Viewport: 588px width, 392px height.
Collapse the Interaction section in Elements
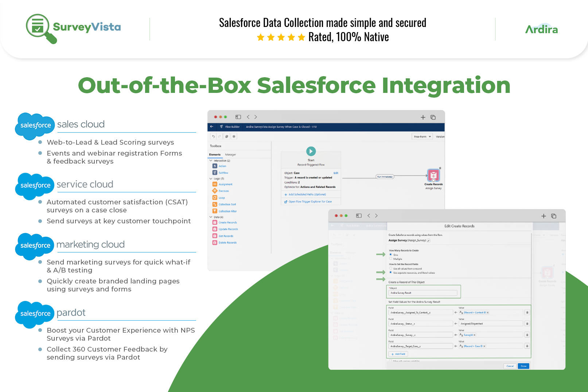(211, 160)
